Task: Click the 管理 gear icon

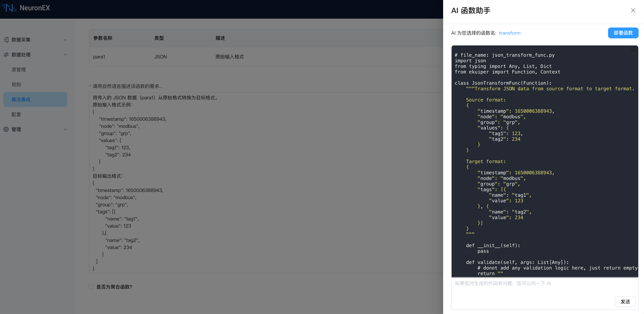Action: click(6, 129)
